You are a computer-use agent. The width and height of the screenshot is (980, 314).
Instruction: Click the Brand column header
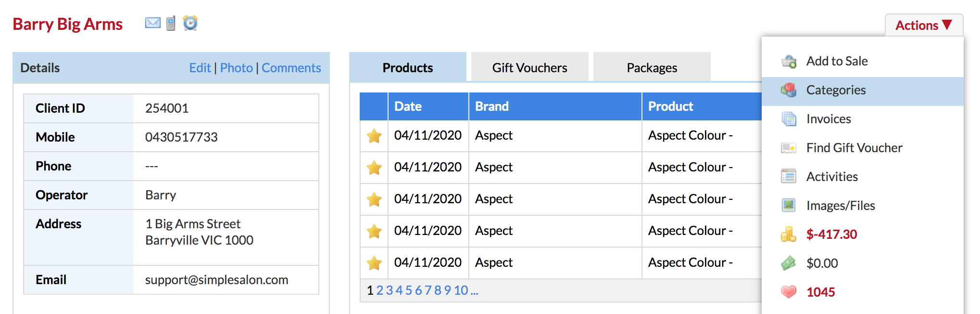pos(555,106)
